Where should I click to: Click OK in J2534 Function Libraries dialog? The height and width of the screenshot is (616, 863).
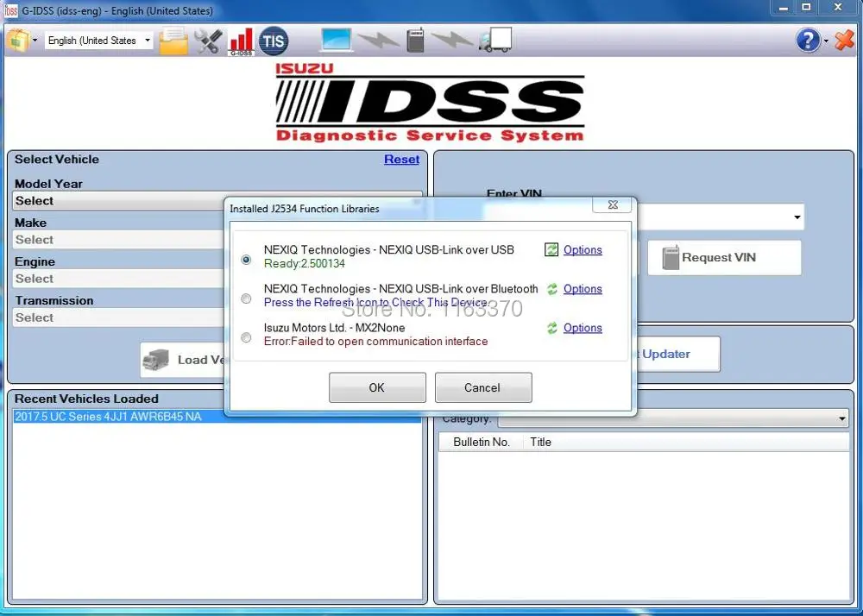click(x=377, y=387)
